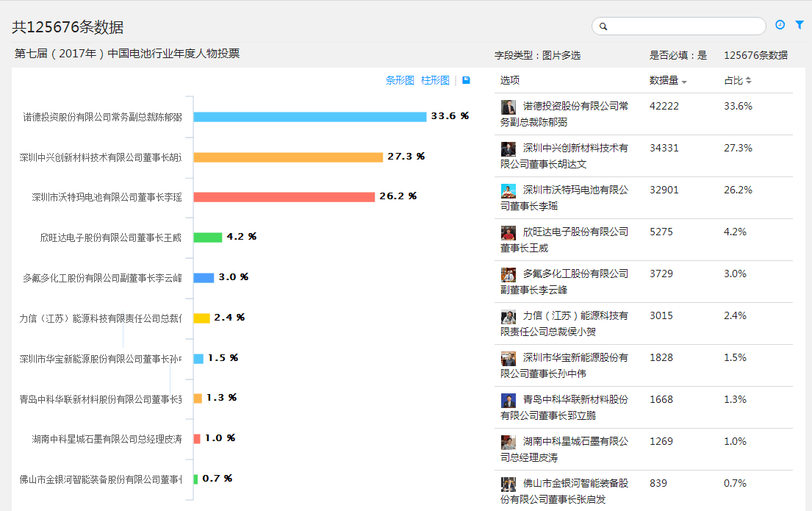Click the red 26.2% bar
The width and height of the screenshot is (812, 511).
tap(284, 197)
